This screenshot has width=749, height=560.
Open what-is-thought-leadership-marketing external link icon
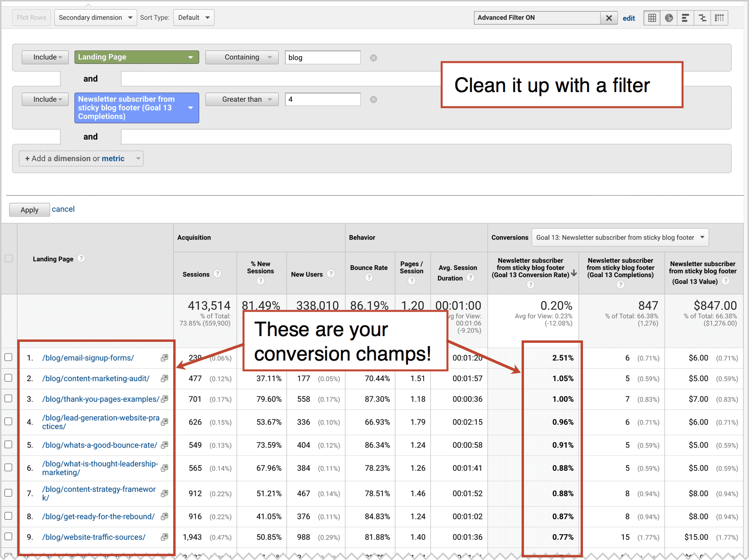click(x=165, y=468)
